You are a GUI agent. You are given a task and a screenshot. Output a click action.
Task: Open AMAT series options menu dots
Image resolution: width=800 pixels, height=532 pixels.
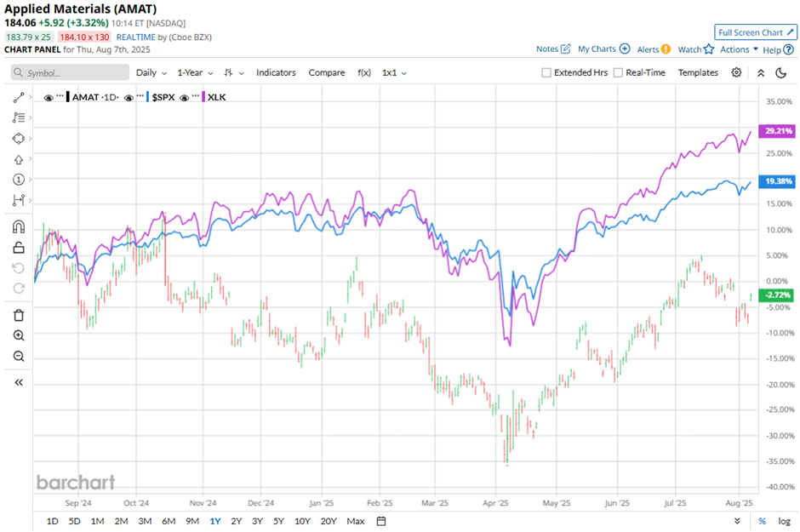pos(60,96)
